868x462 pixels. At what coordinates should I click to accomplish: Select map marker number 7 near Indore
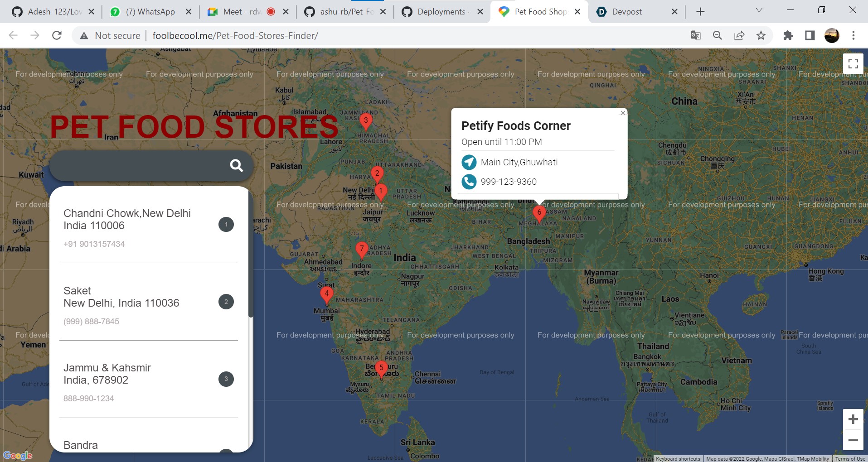pos(361,250)
